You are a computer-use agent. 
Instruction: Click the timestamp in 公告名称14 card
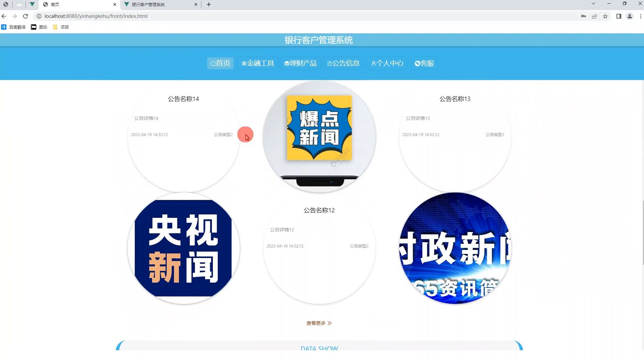click(x=149, y=134)
